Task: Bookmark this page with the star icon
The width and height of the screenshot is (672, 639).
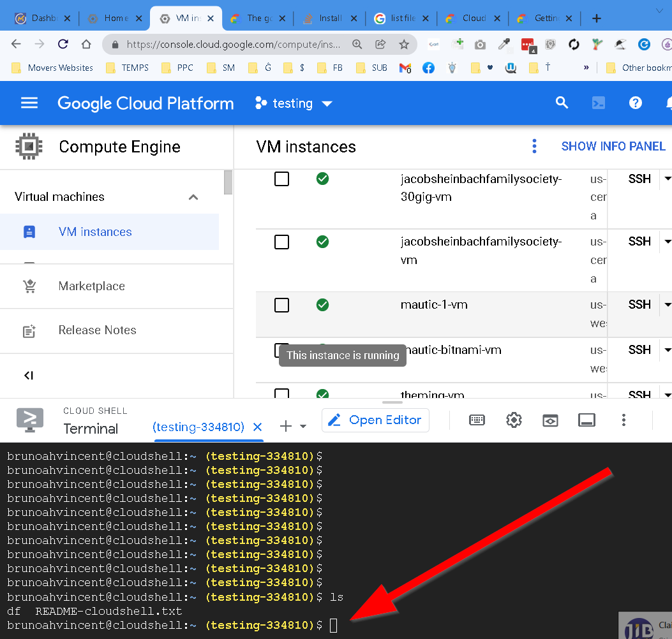Action: 404,44
